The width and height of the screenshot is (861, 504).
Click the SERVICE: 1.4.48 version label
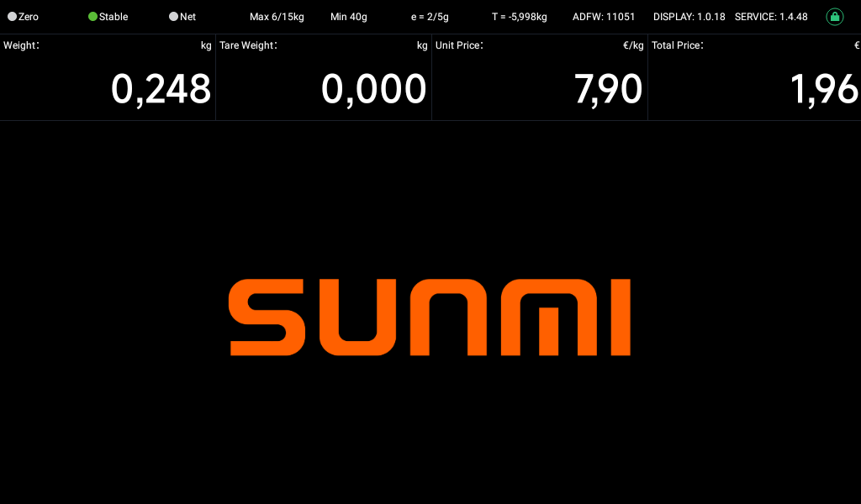pos(771,17)
